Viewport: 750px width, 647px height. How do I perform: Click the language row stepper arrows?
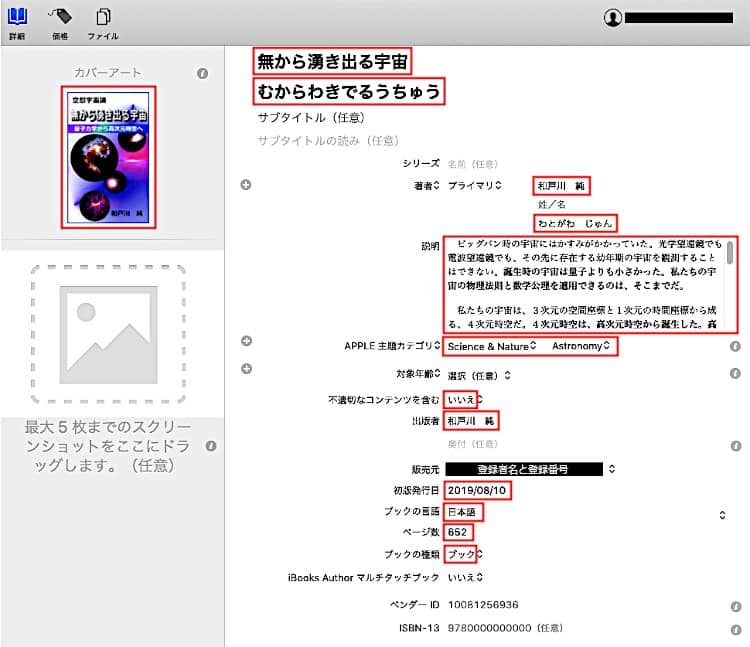tap(722, 515)
